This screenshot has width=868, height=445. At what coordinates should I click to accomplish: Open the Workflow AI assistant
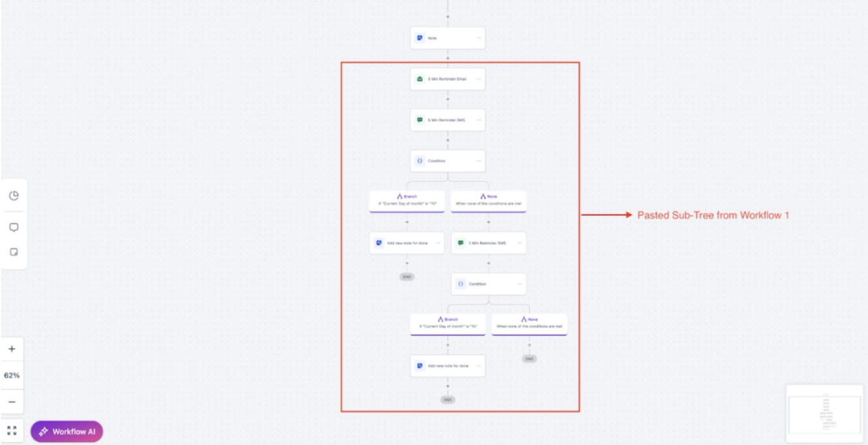pos(67,431)
